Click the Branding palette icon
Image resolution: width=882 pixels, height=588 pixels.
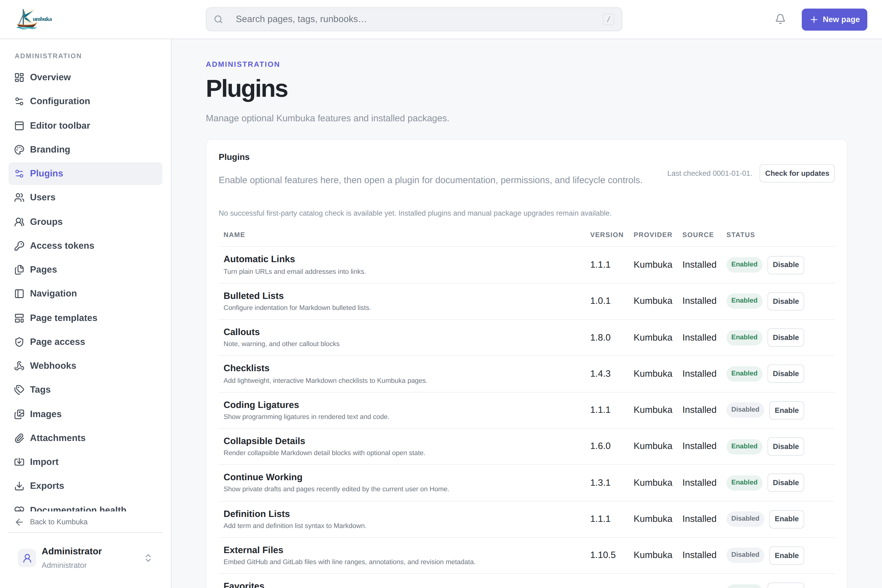[19, 150]
